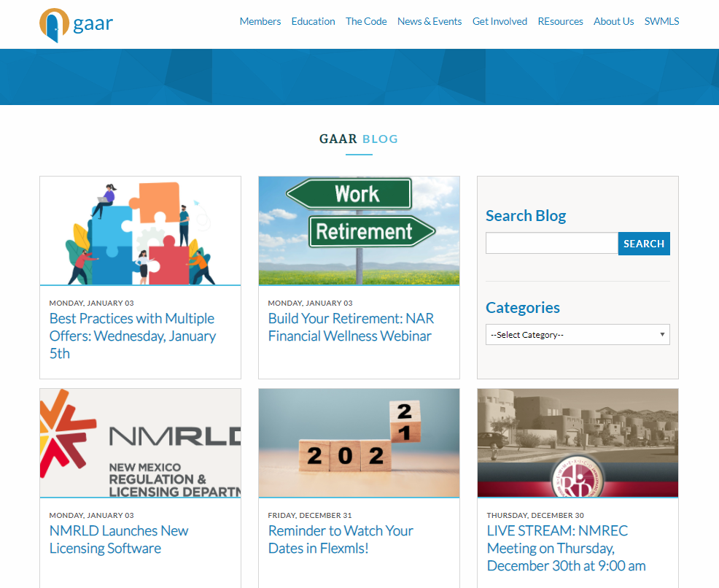
Task: Open the About Us menu
Action: (613, 22)
